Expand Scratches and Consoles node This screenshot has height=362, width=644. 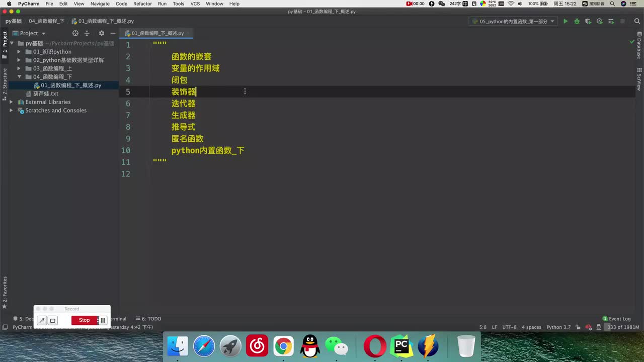tap(11, 111)
